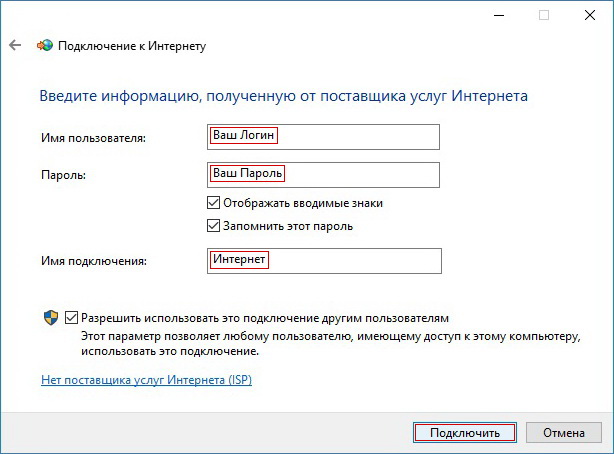
Task: Uncheck the 'Запомнить этот пароль' checkbox
Action: [x=212, y=226]
